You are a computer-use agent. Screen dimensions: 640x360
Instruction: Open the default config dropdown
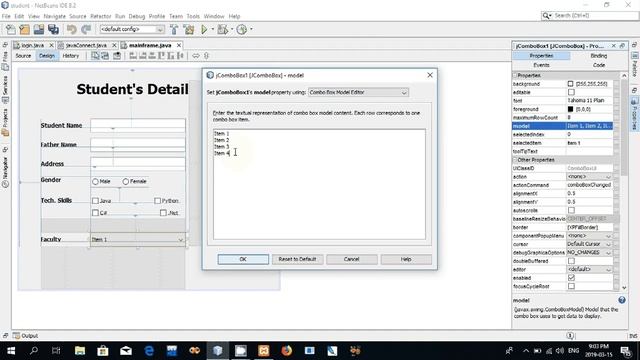point(132,29)
